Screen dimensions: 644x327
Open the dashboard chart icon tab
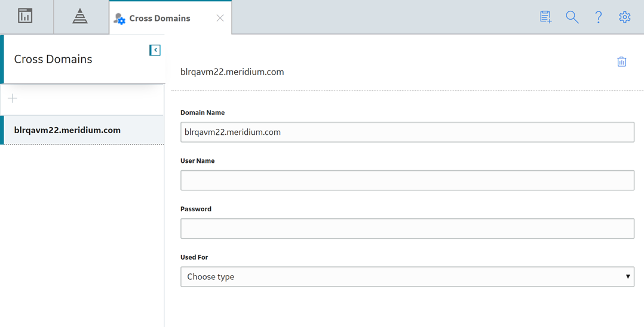coord(25,17)
